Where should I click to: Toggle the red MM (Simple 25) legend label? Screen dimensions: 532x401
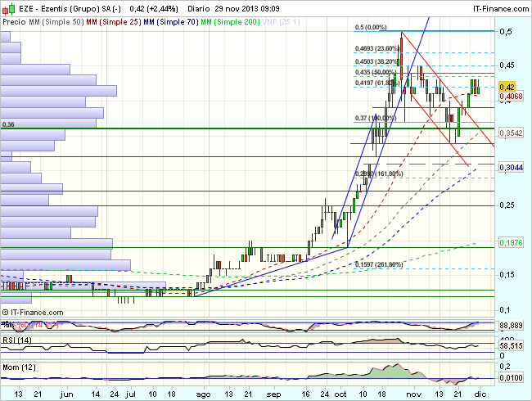113,21
